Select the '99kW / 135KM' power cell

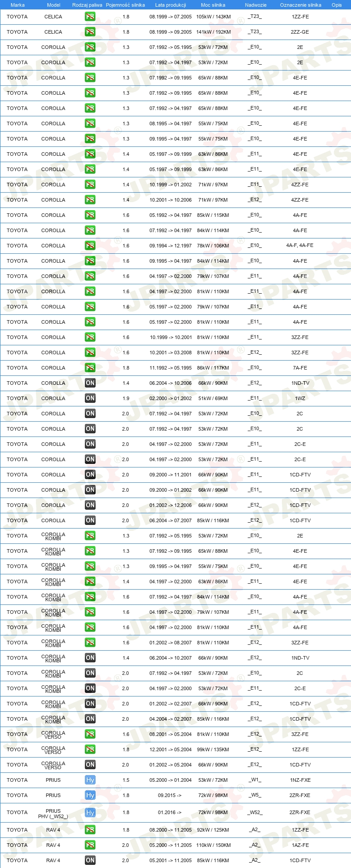pos(213,749)
